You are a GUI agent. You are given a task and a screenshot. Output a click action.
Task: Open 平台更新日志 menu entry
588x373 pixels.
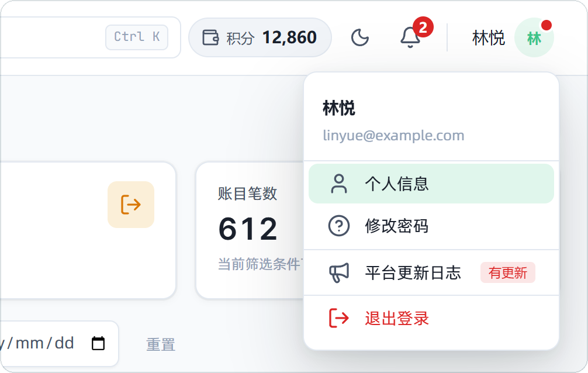(431, 272)
